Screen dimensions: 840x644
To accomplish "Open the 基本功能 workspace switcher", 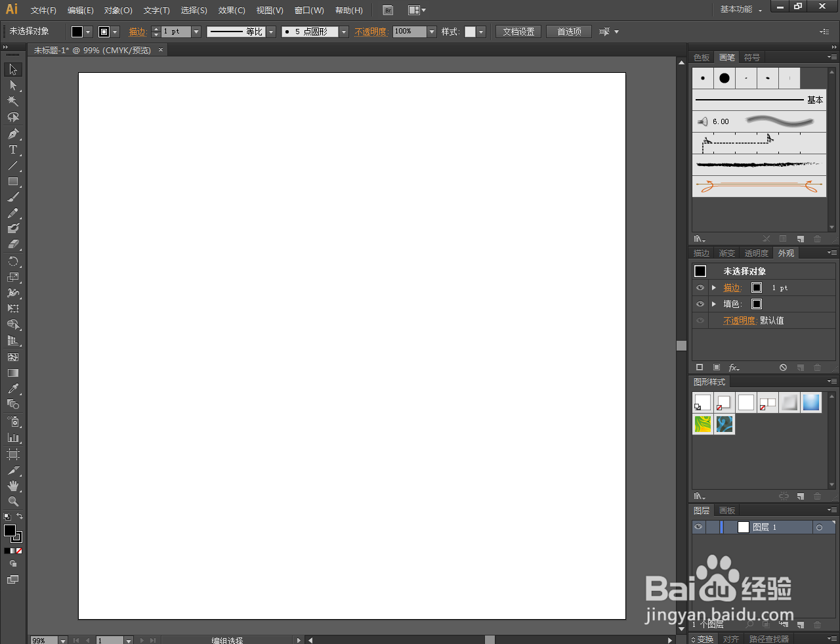I will click(x=742, y=10).
